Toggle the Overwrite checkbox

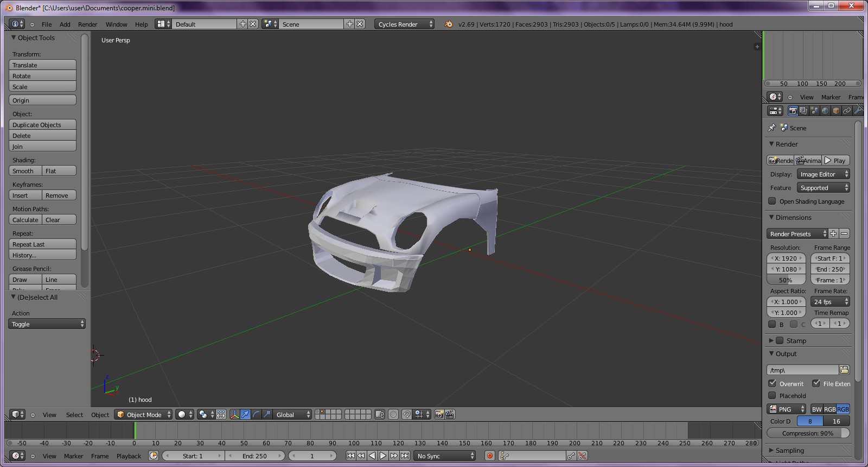pos(772,383)
